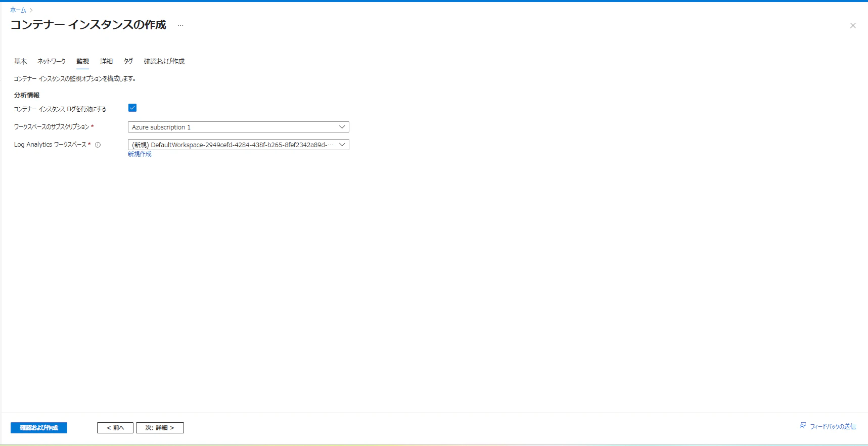Switch to the 基本 tab
This screenshot has width=868, height=446.
[20, 61]
